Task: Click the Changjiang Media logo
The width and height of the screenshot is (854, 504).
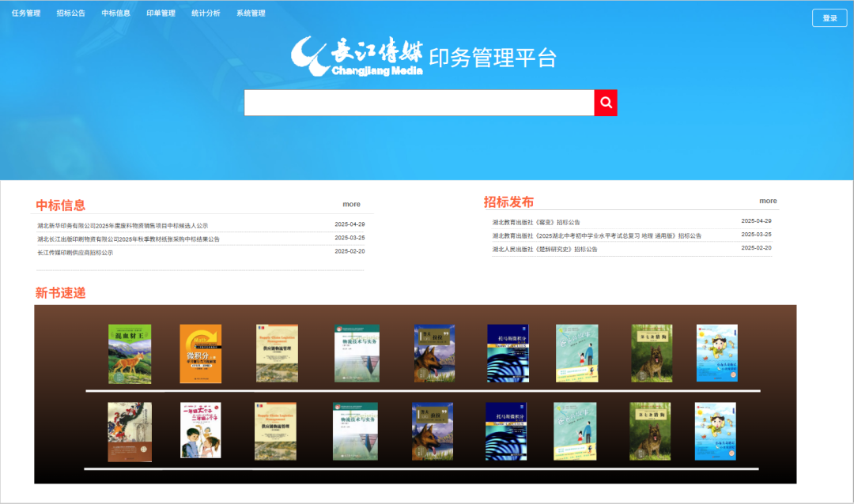Action: tap(357, 56)
